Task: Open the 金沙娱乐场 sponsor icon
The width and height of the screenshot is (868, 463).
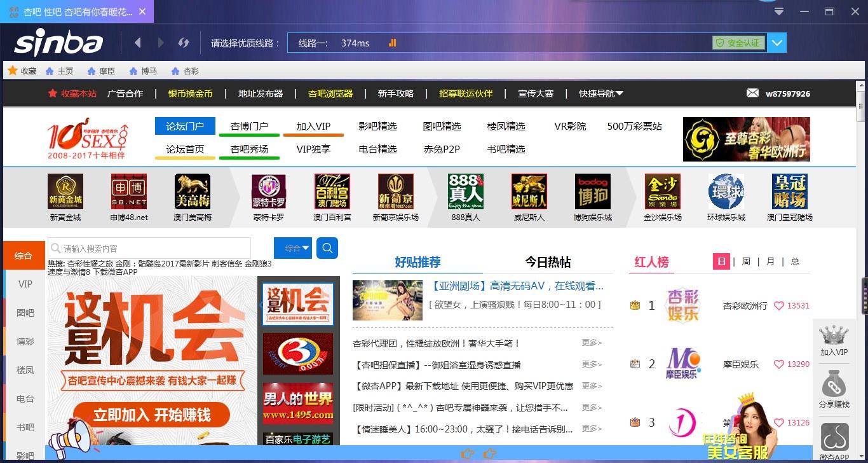Action: coord(663,191)
